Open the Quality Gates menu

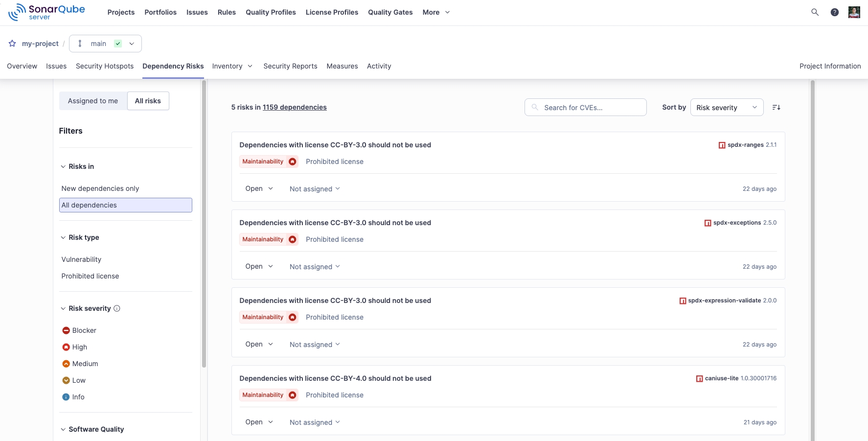[390, 12]
